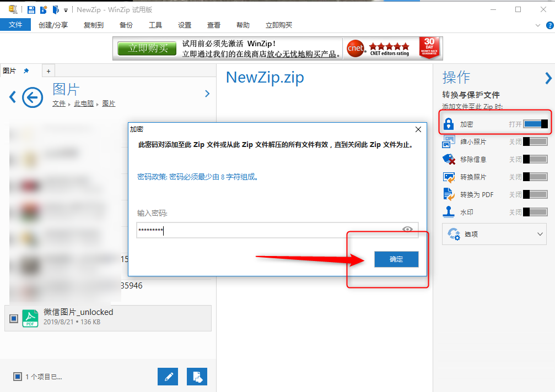555x392 pixels.
Task: Click the circled back arrow button
Action: click(33, 97)
